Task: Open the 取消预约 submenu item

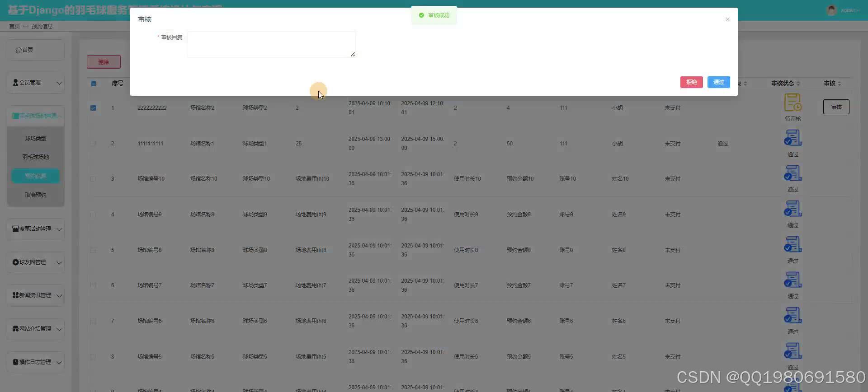Action: pos(36,195)
